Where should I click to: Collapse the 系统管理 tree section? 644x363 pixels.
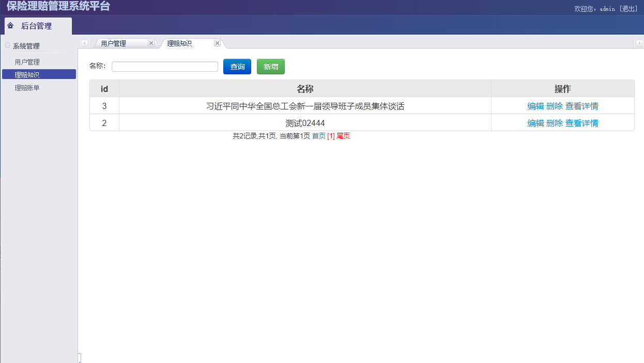[6, 46]
